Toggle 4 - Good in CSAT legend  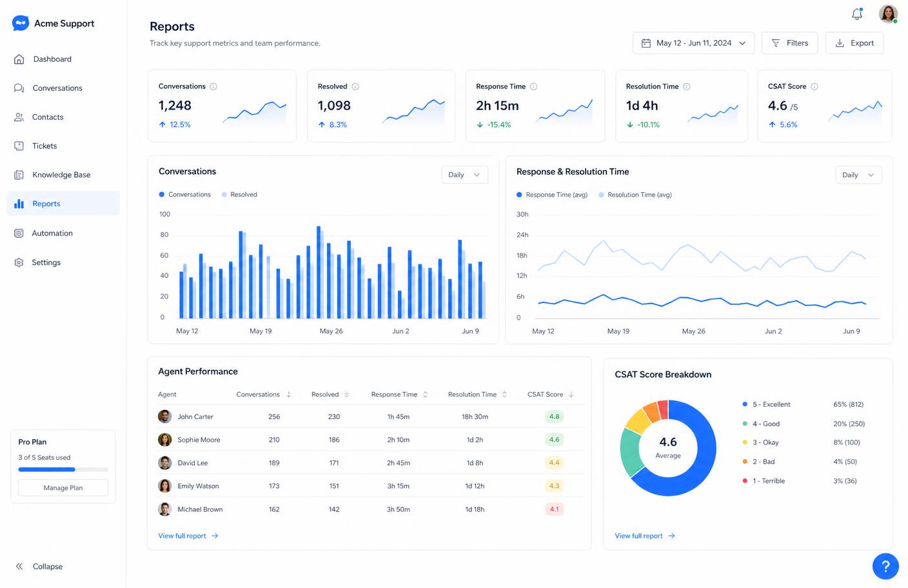tap(761, 424)
